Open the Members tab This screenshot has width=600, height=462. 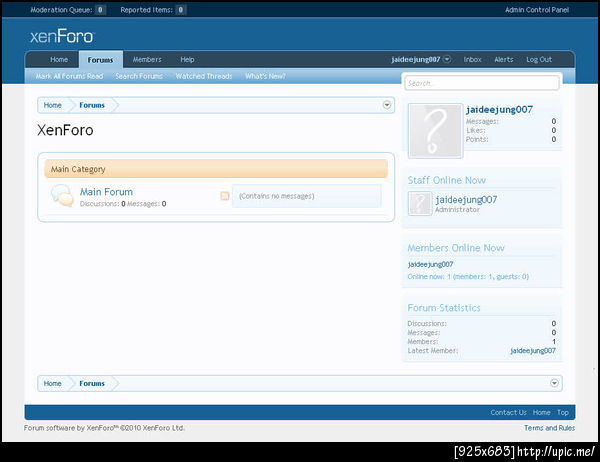point(147,60)
